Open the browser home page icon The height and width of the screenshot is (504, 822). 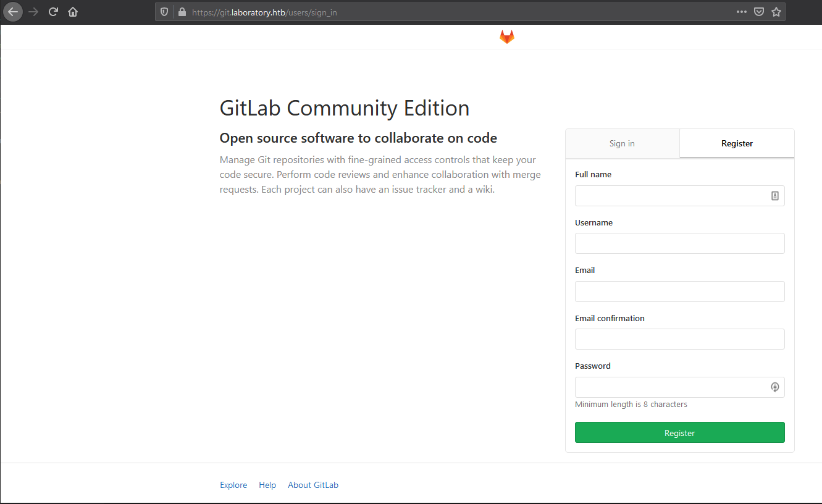(73, 12)
